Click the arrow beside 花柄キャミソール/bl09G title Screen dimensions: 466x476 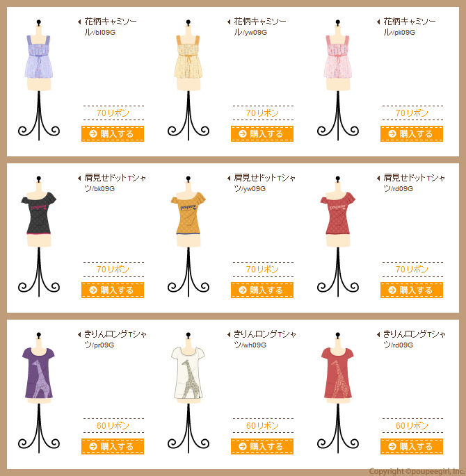coord(79,22)
